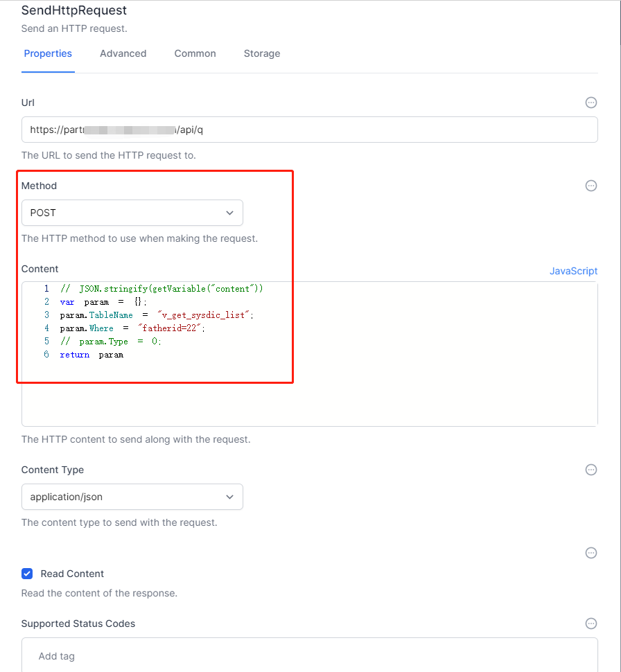Uncheck the Read Content checkbox
Image resolution: width=621 pixels, height=672 pixels.
pyautogui.click(x=26, y=574)
